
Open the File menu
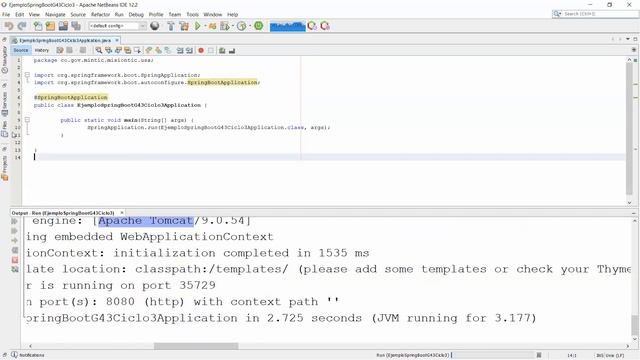tap(6, 14)
